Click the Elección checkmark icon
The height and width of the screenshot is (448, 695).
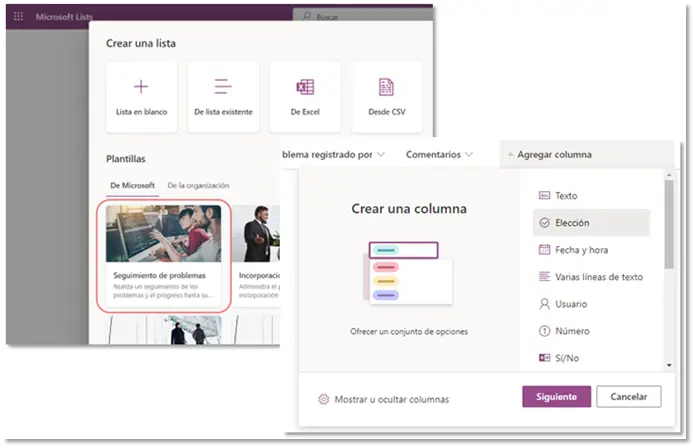(x=544, y=222)
